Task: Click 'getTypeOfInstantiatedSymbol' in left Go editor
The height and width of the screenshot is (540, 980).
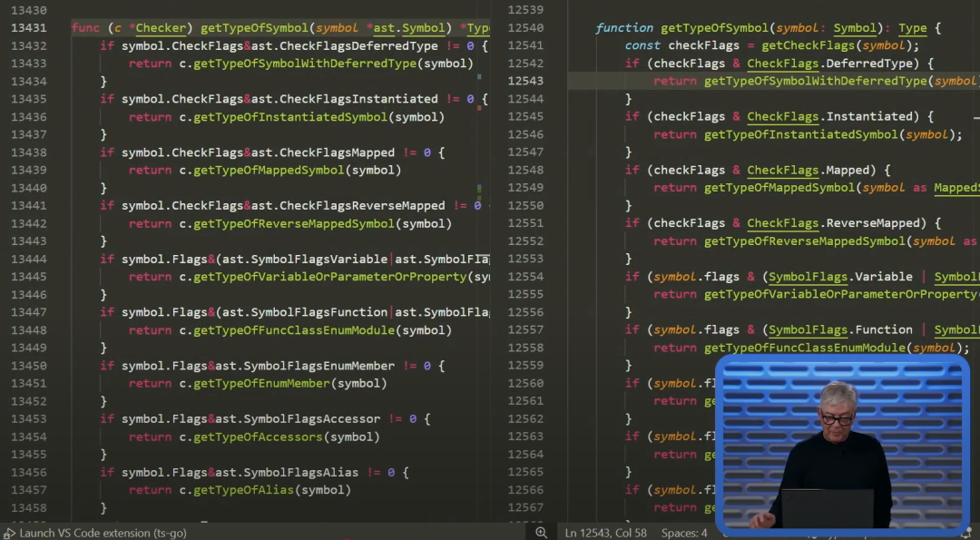Action: (x=290, y=117)
